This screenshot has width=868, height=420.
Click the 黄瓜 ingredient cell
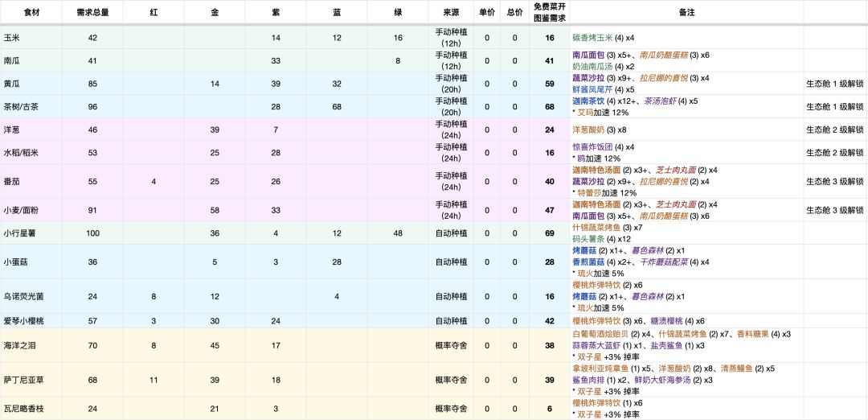[31, 84]
